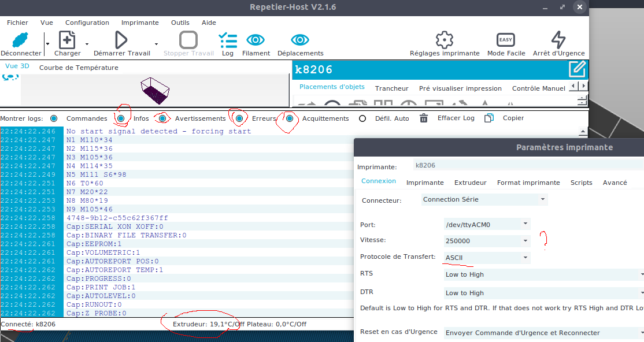Click the 3D object thumbnail in the view
This screenshot has width=644, height=342.
point(155,90)
